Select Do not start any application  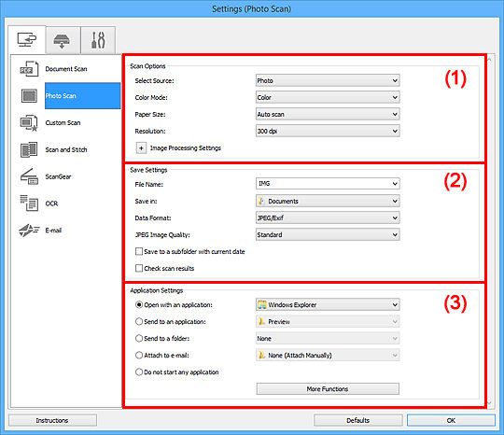(x=139, y=372)
